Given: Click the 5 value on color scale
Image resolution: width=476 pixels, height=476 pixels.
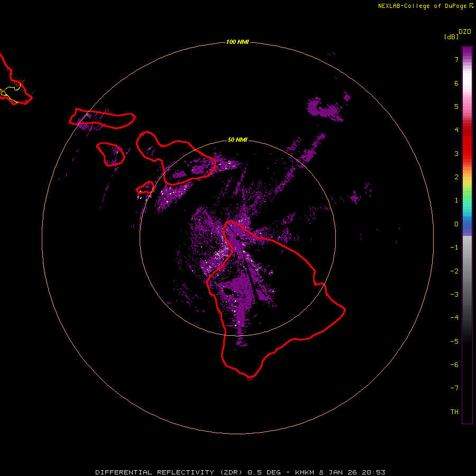Looking at the screenshot, I should tap(456, 106).
